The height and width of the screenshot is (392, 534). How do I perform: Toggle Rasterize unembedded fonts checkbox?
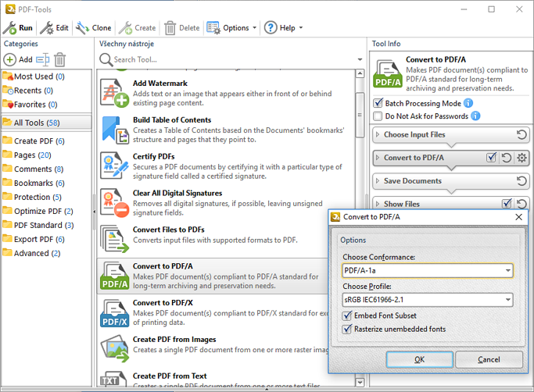coord(346,329)
